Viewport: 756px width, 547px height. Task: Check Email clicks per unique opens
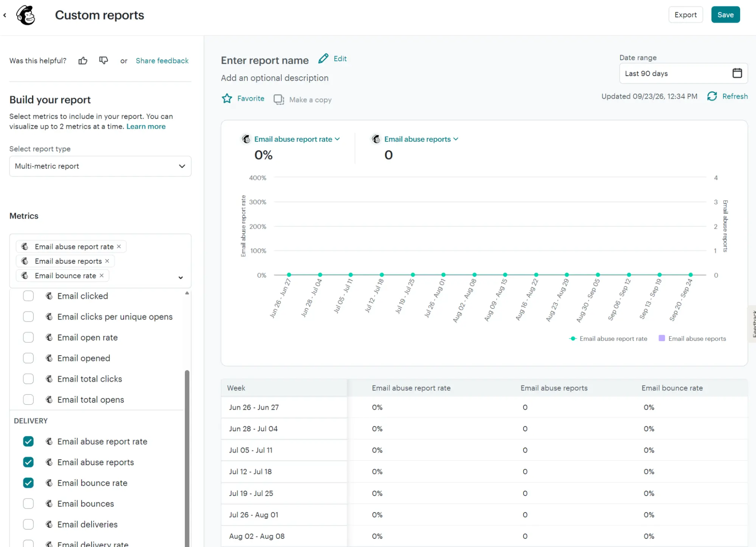pyautogui.click(x=28, y=317)
